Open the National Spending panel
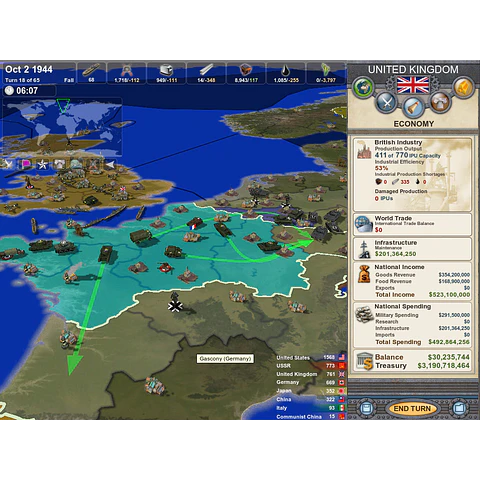 pos(413,325)
